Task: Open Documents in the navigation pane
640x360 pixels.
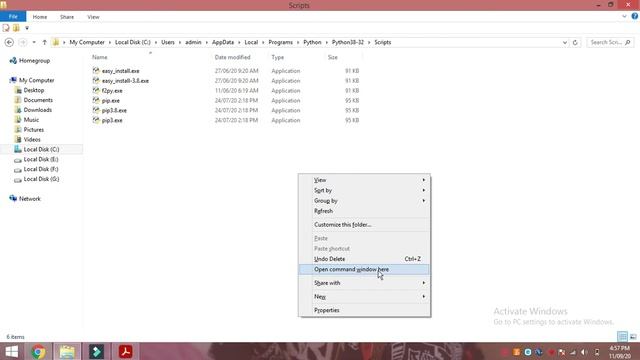Action: (38, 100)
